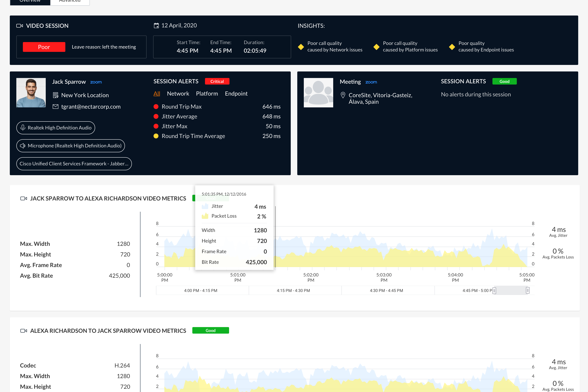This screenshot has height=392, width=588.
Task: Select the Endpoint alerts filter
Action: 236,94
